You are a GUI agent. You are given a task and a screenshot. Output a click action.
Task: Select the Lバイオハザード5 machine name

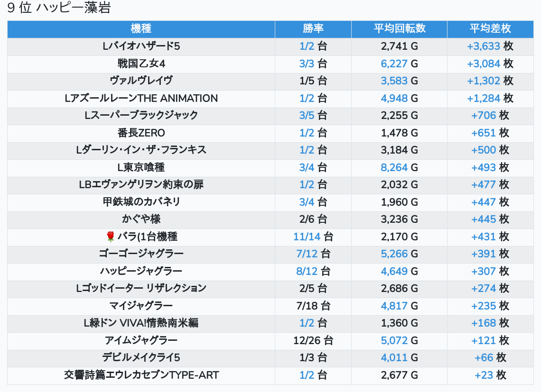pos(141,46)
